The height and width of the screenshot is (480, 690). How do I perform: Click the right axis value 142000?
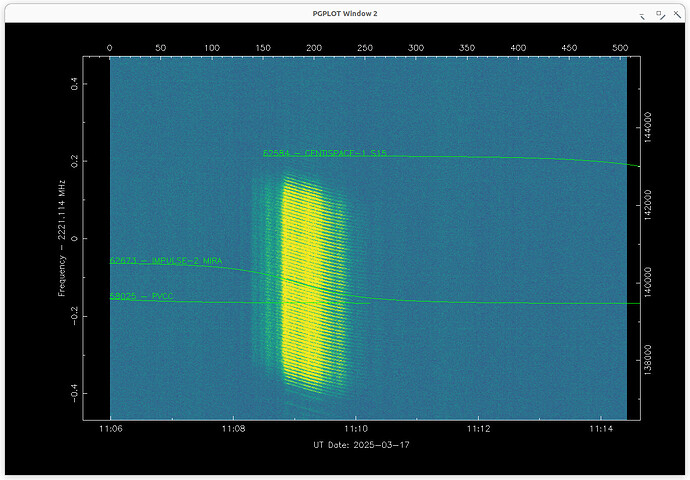(x=647, y=205)
